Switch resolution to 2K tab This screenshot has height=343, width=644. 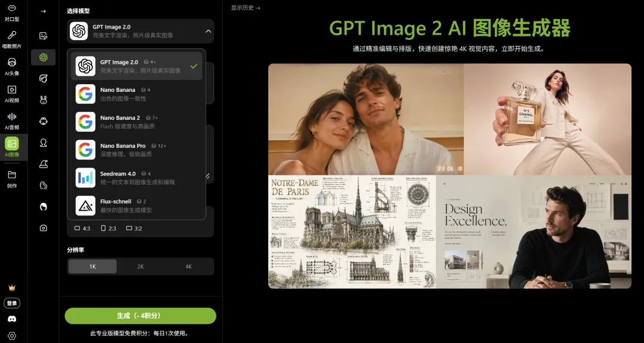click(141, 267)
